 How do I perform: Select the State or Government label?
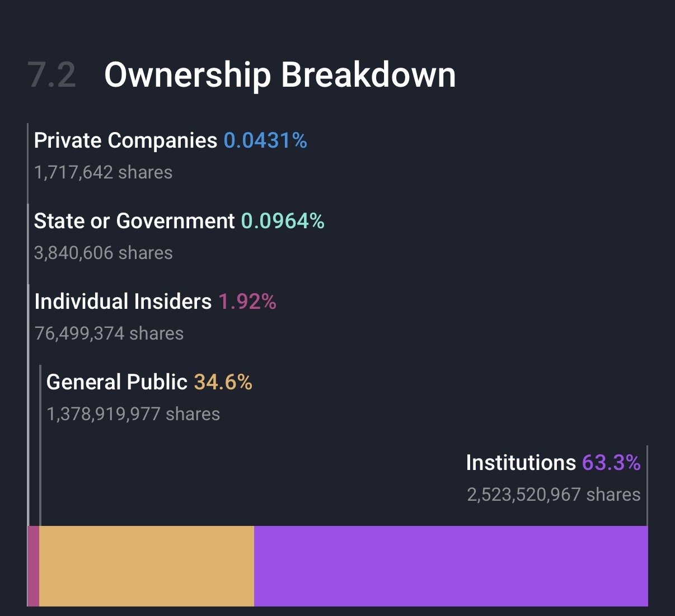(x=134, y=221)
